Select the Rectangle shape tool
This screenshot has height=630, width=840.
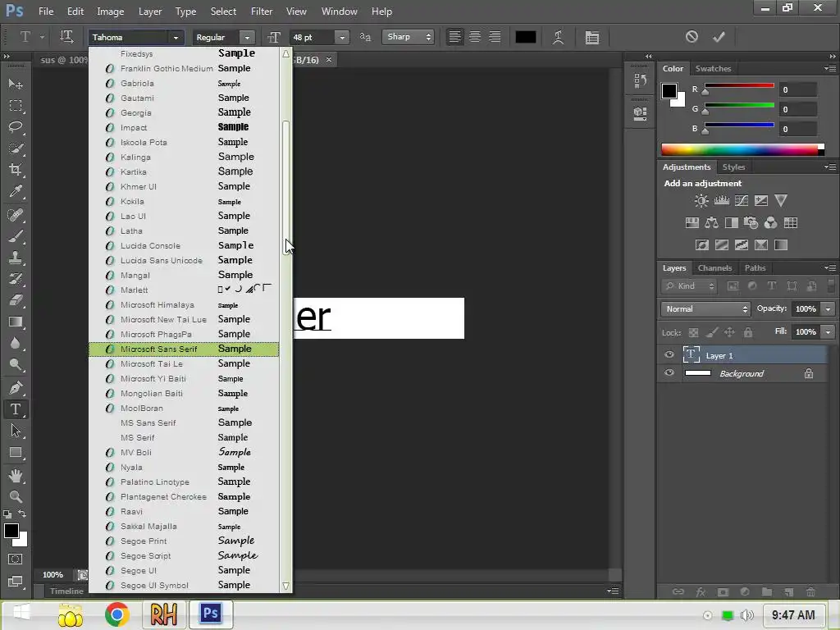(x=16, y=453)
